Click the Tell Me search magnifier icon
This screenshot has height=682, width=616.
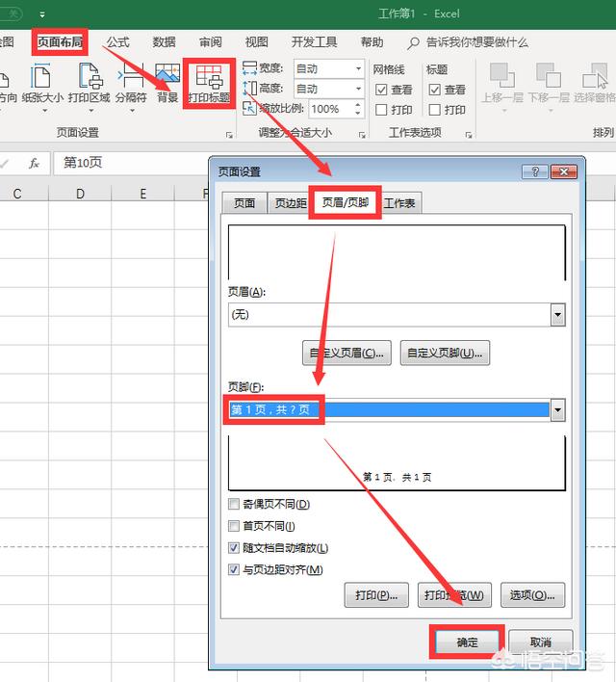point(413,42)
